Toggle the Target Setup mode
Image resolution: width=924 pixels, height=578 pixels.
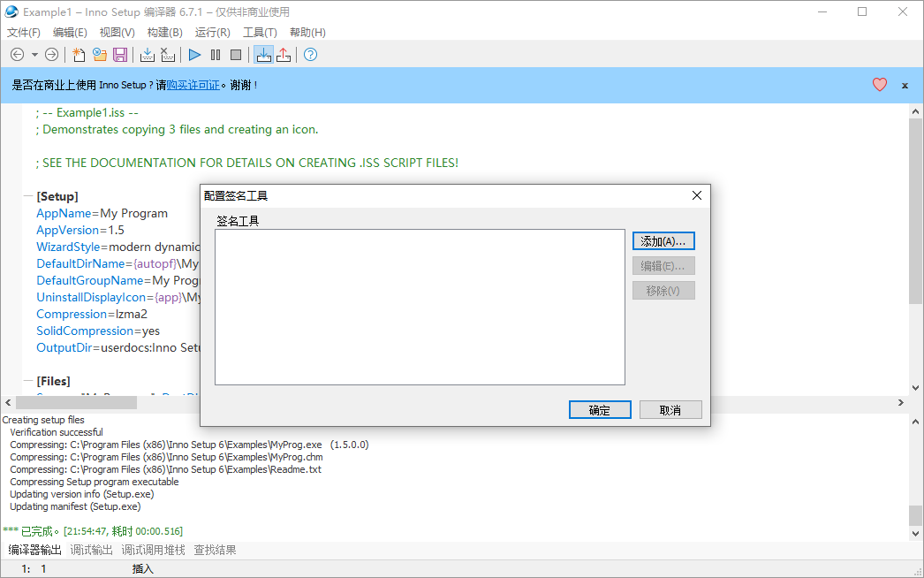pyautogui.click(x=264, y=54)
